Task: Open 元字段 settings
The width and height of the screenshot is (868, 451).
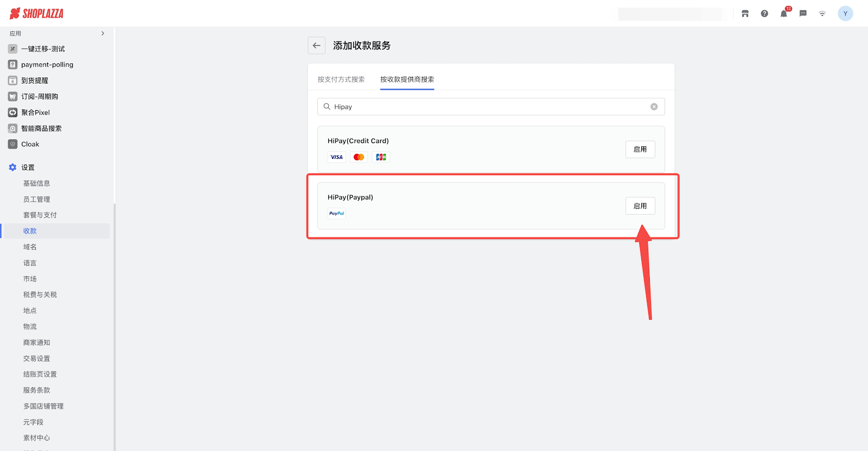Action: pos(33,422)
